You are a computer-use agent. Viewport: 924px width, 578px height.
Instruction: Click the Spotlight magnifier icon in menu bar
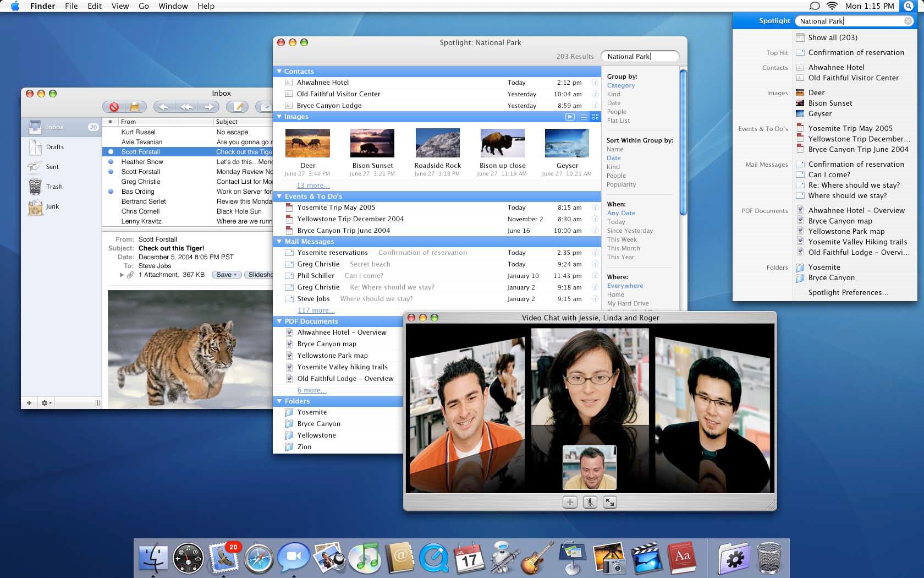(908, 6)
